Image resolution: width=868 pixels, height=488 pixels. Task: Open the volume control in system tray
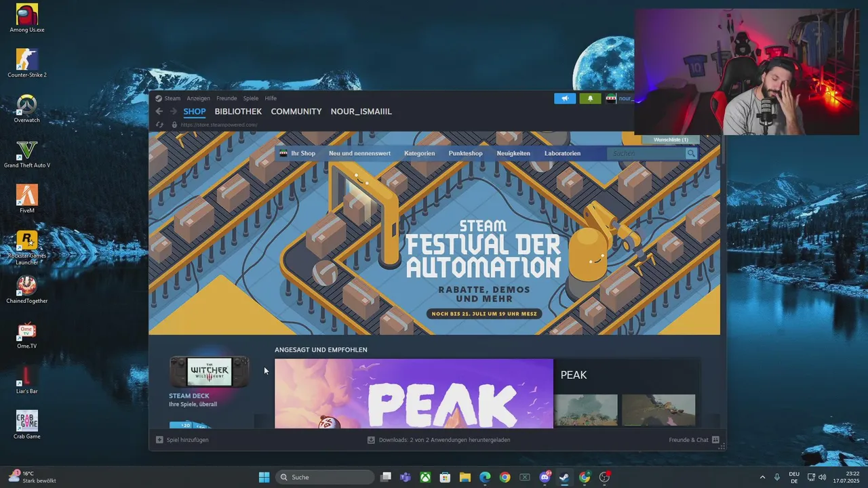click(822, 477)
